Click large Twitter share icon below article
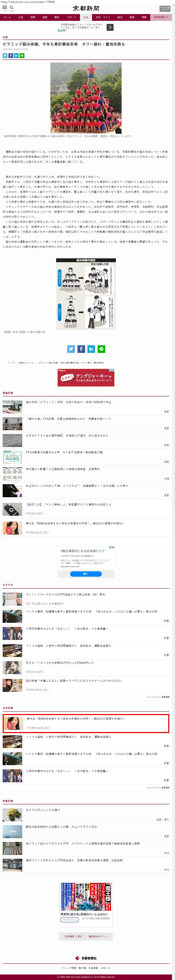175x980 pixels. (x=71, y=349)
